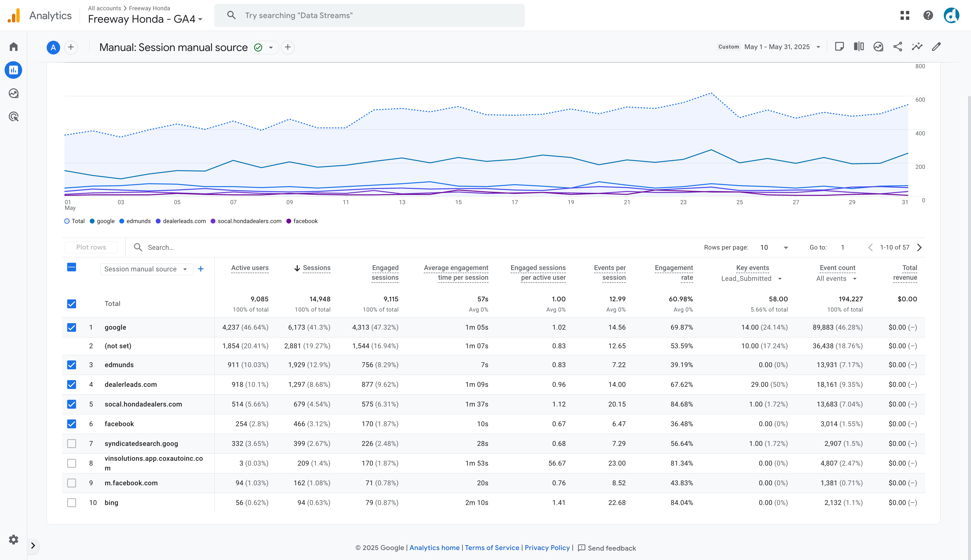The height and width of the screenshot is (560, 971).
Task: Click the Google Analytics logo
Action: 14,15
